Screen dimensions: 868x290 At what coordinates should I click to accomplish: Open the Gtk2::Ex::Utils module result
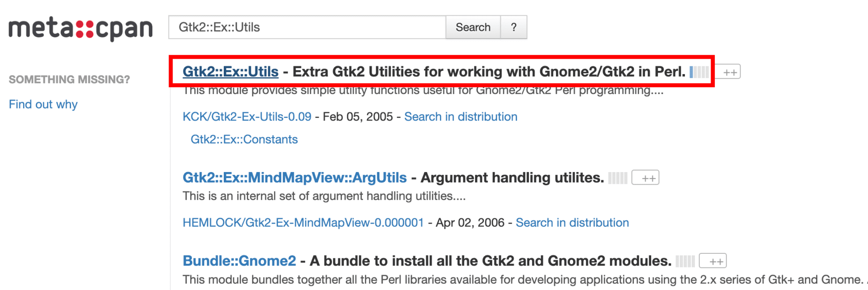pyautogui.click(x=231, y=72)
